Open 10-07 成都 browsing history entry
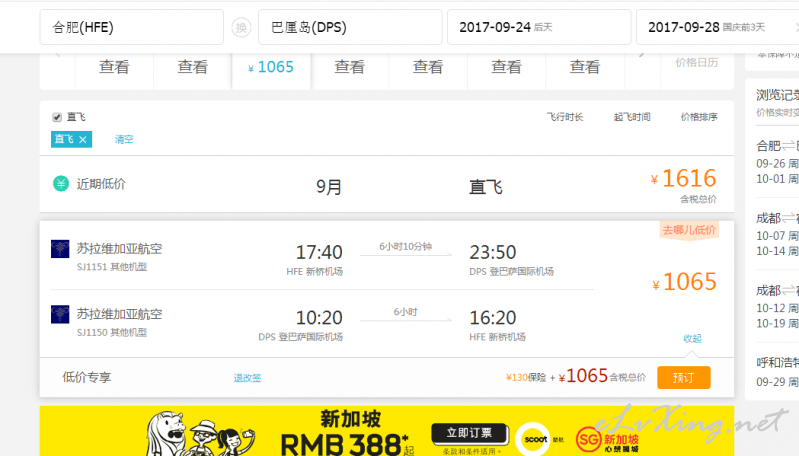Screen dimensions: 799x456 click(x=777, y=236)
